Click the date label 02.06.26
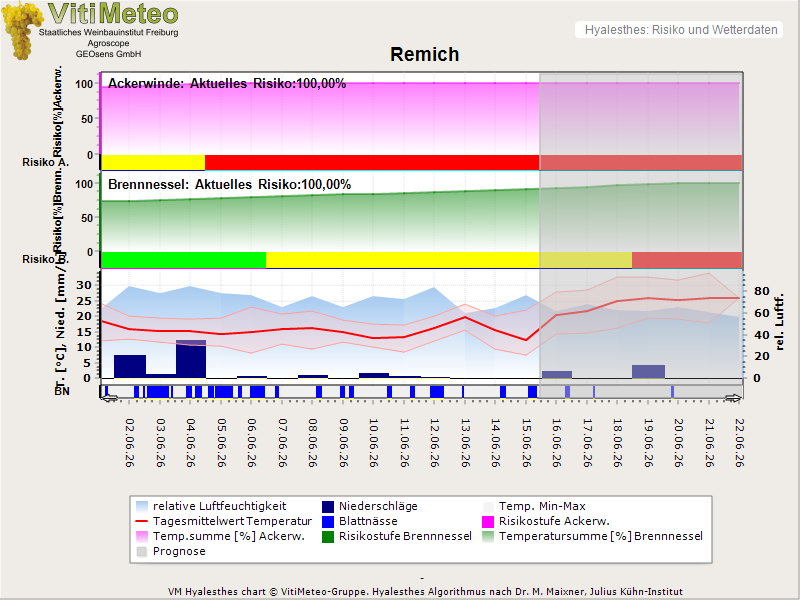This screenshot has width=800, height=600. pyautogui.click(x=130, y=443)
